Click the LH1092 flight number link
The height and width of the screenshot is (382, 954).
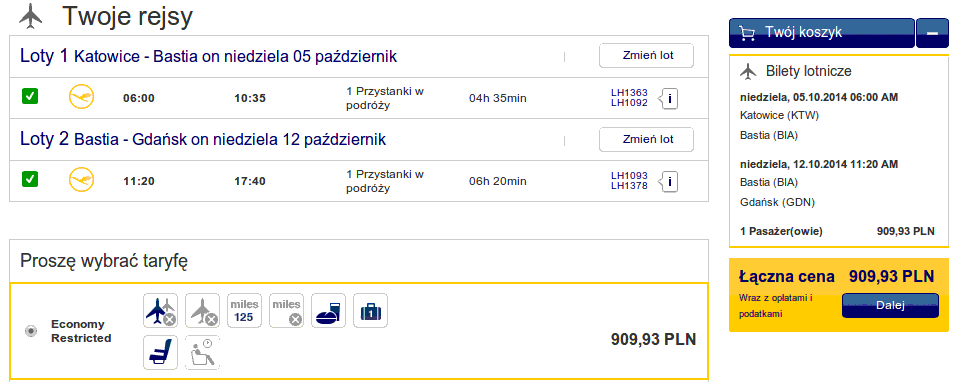(x=630, y=103)
